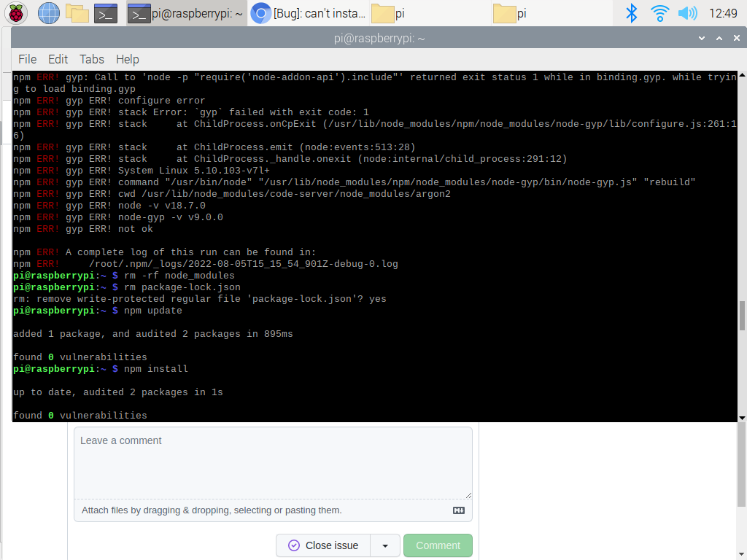Click the 'rm -rf node_modules' command text
The width and height of the screenshot is (747, 560).
coord(179,276)
